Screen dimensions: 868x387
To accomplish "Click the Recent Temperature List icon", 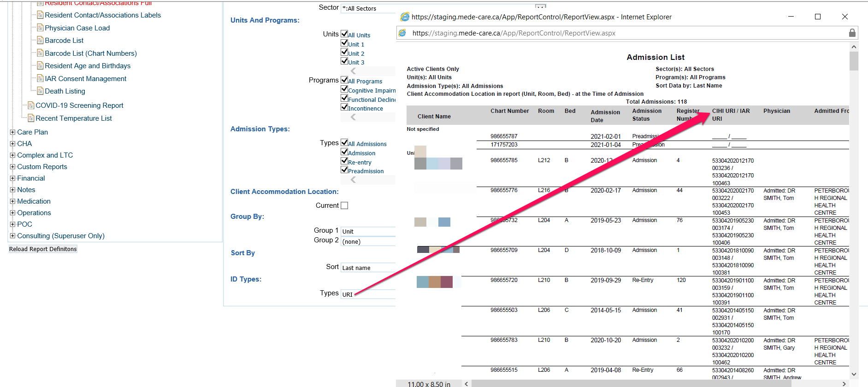I will pyautogui.click(x=31, y=118).
